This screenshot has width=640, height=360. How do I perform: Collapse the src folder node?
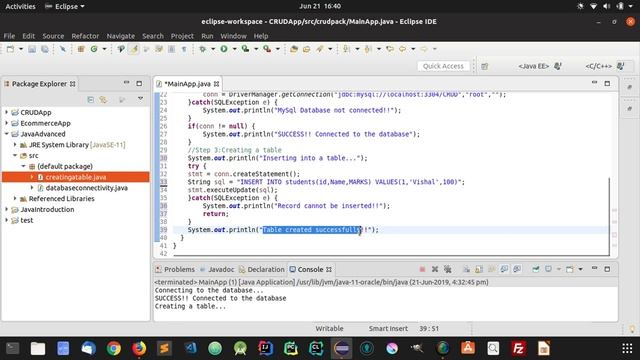15,156
